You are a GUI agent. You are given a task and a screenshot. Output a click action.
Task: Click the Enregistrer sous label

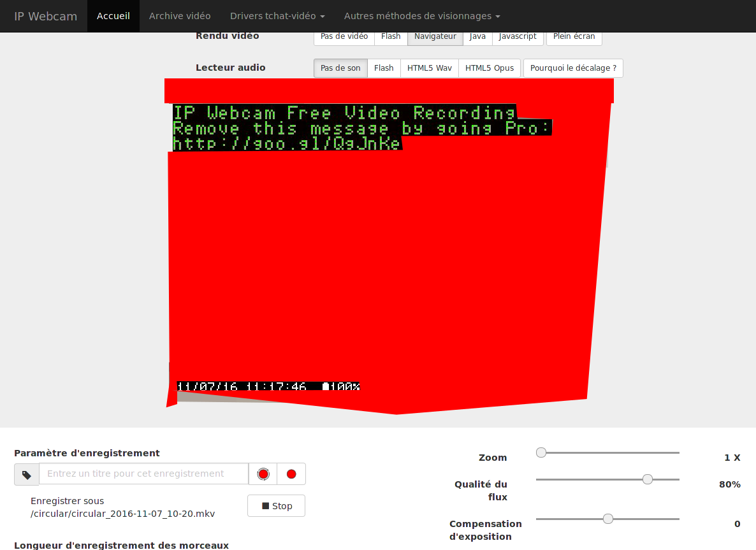click(67, 501)
